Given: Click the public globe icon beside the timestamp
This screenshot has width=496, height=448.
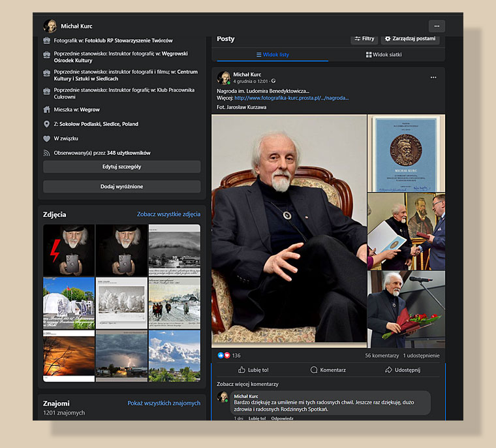Looking at the screenshot, I should click(273, 81).
